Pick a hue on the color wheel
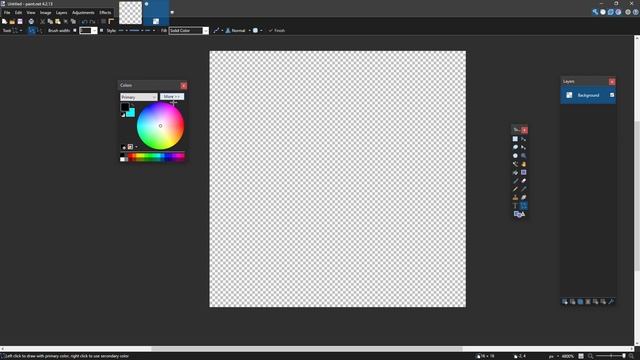The image size is (640, 360). click(x=160, y=126)
